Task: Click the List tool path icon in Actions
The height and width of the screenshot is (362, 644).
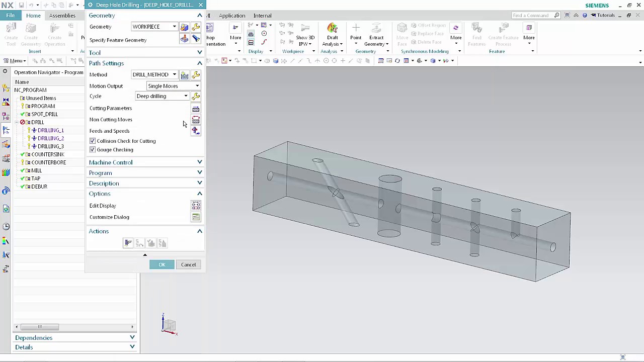Action: pos(162,243)
